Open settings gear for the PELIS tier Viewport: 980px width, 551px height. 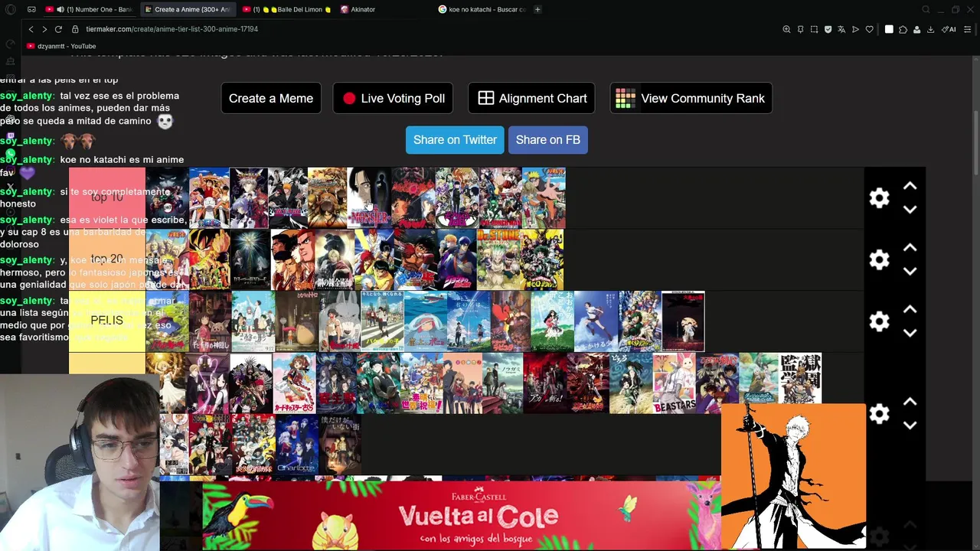click(x=879, y=321)
